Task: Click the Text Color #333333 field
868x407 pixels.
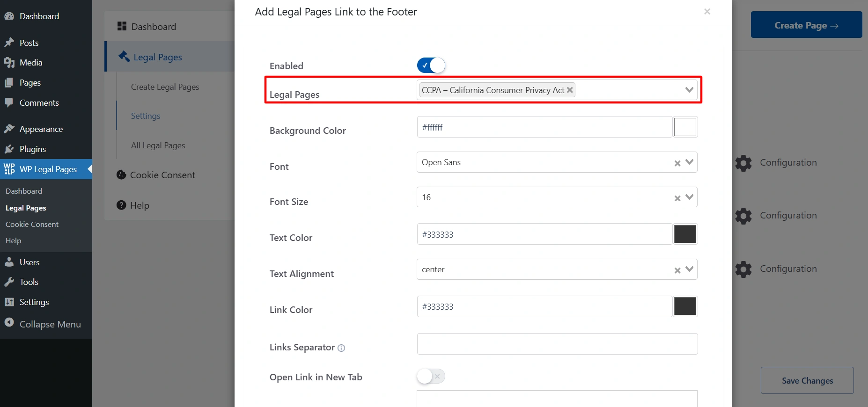Action: [544, 234]
